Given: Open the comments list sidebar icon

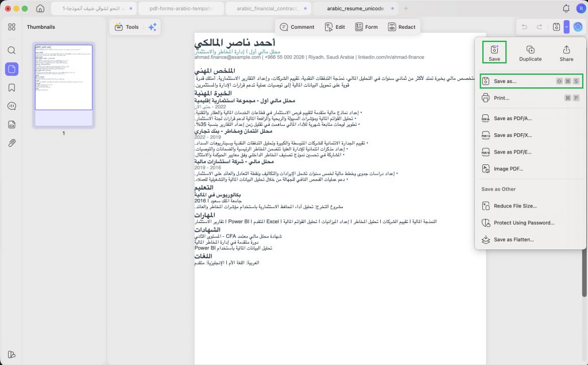Looking at the screenshot, I should pyautogui.click(x=11, y=106).
